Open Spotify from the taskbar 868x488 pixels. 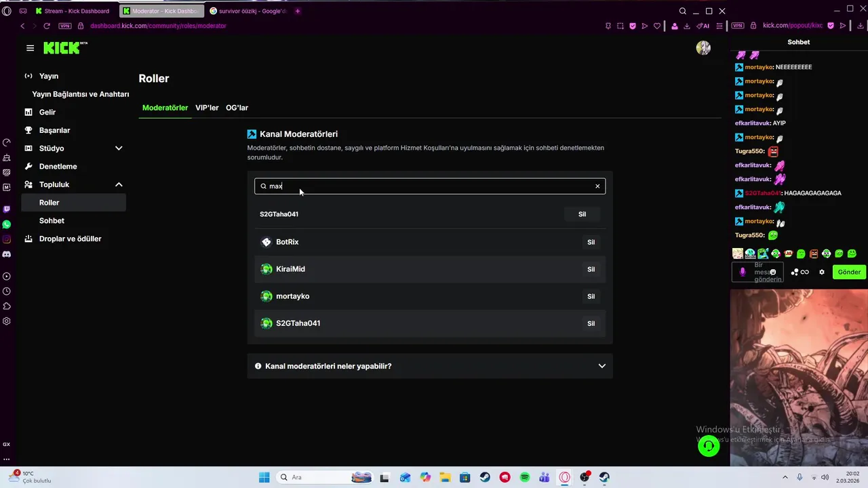pyautogui.click(x=525, y=477)
